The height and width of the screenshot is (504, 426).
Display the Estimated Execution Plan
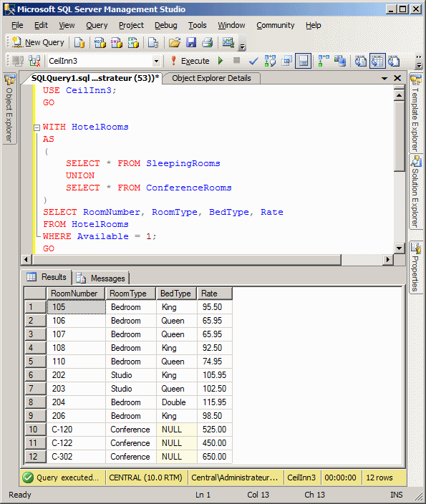[x=270, y=61]
